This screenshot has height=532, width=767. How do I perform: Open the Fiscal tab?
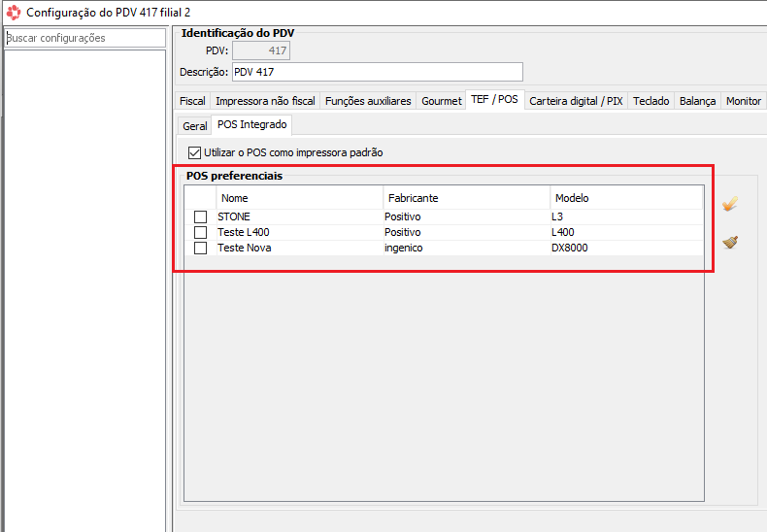pyautogui.click(x=192, y=101)
